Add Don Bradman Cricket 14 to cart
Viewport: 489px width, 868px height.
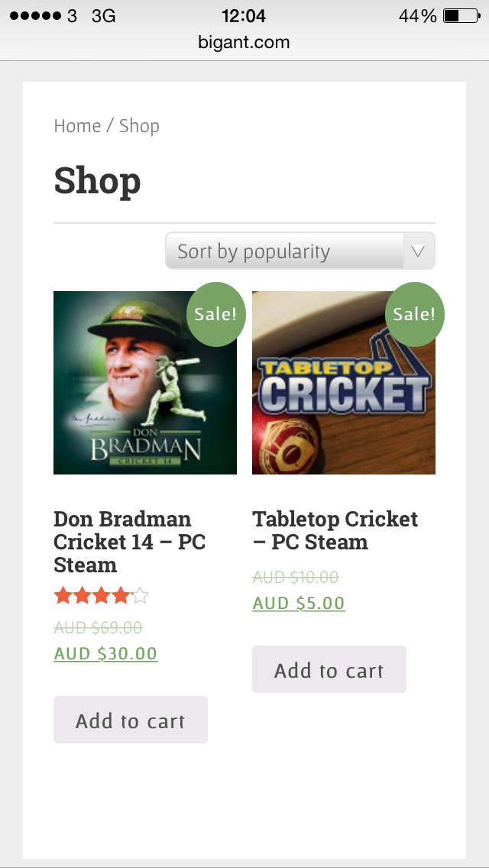[130, 720]
